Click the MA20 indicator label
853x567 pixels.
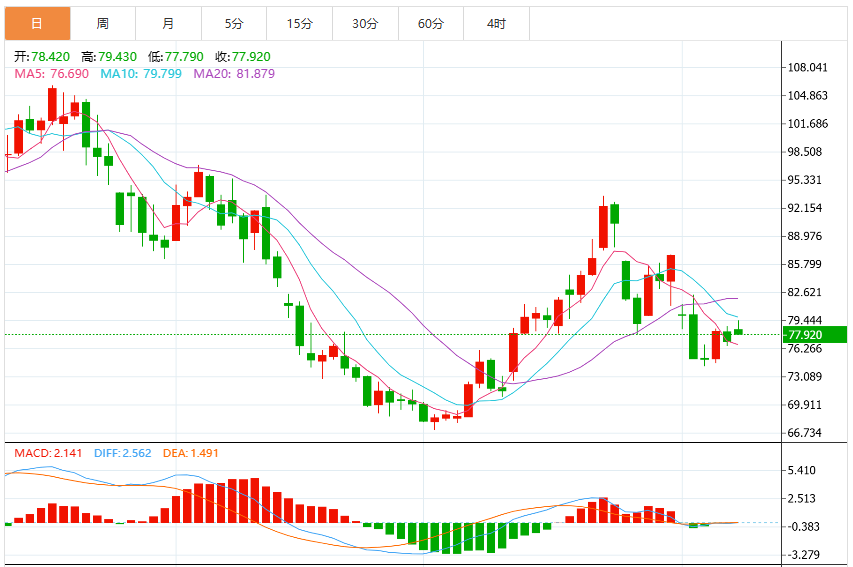[x=234, y=73]
